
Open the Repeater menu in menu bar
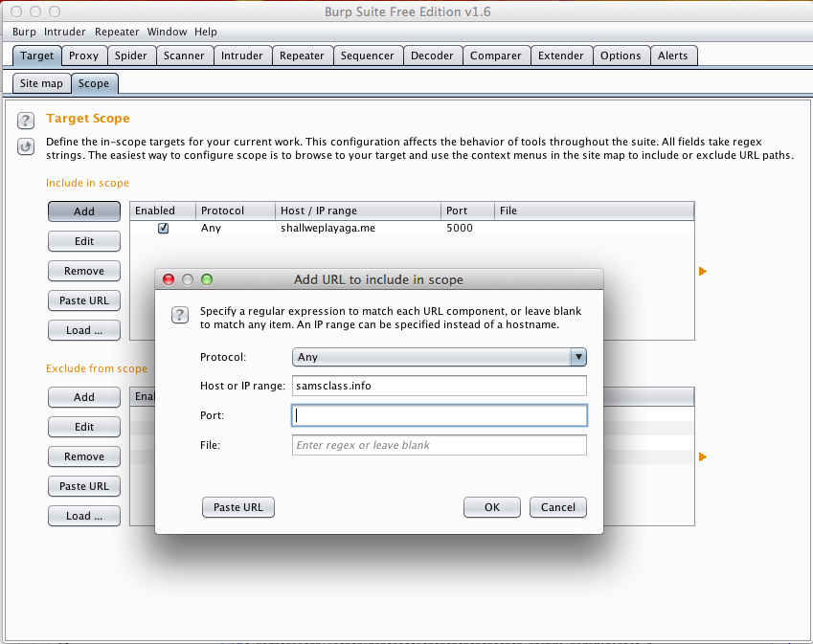117,32
